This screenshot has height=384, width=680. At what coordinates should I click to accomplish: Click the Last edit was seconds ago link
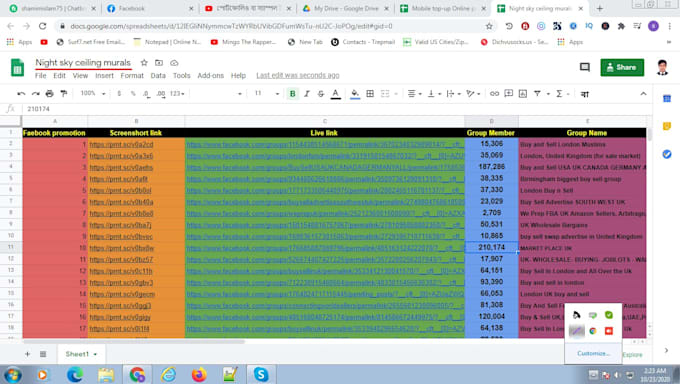point(298,75)
